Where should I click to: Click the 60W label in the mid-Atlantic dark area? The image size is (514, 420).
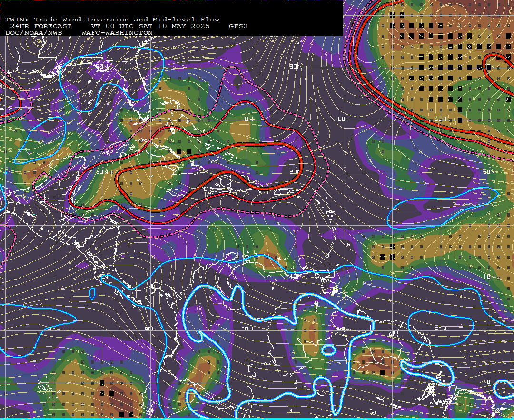[344, 119]
